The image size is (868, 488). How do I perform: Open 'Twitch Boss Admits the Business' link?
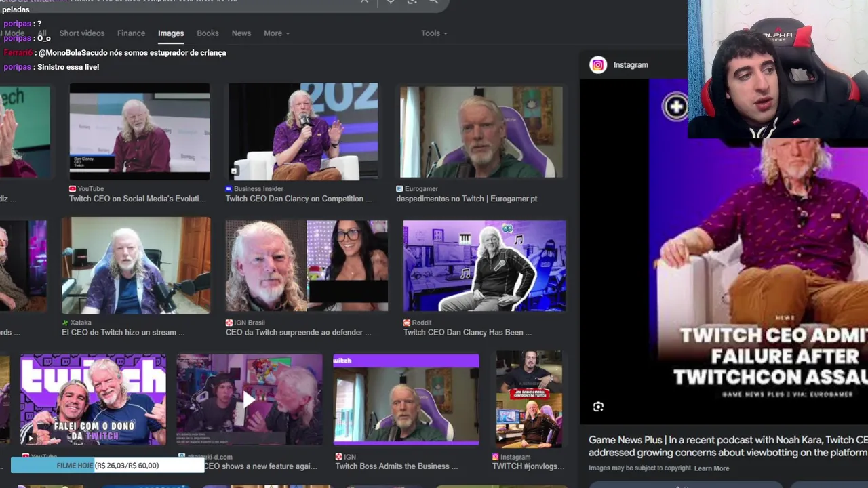pos(397,466)
